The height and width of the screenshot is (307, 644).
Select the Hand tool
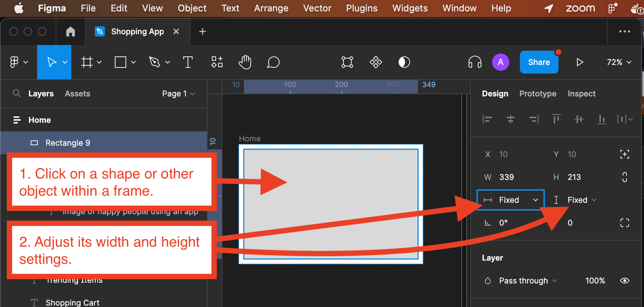point(245,62)
